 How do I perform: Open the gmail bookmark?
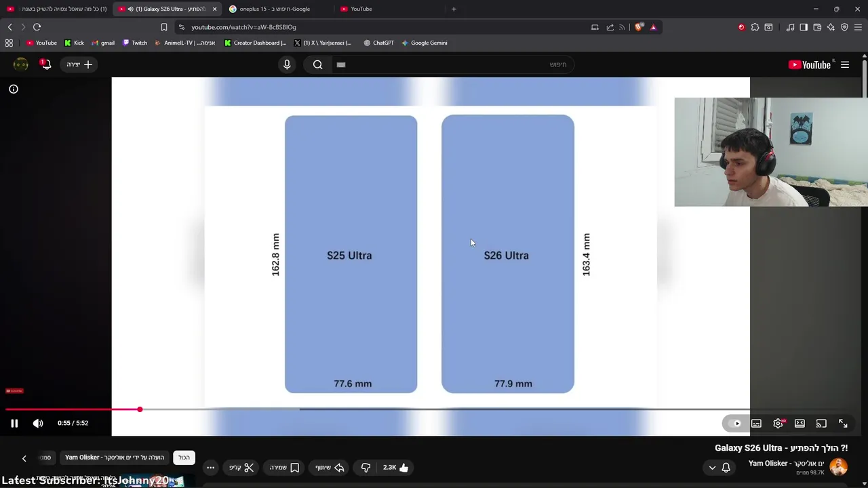click(103, 43)
